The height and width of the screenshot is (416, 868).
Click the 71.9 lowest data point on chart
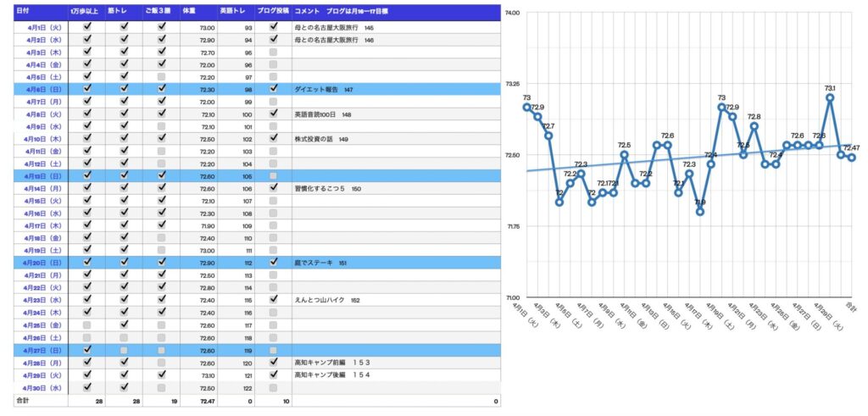coord(700,211)
